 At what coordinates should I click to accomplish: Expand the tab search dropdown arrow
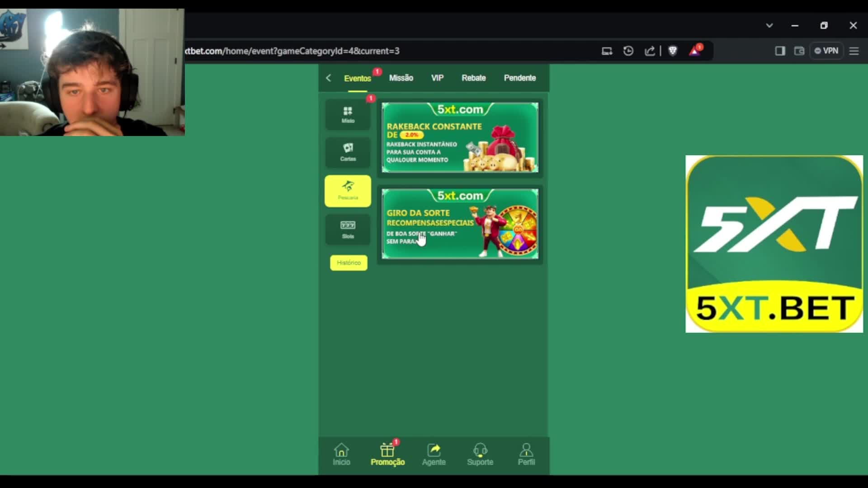coord(769,25)
